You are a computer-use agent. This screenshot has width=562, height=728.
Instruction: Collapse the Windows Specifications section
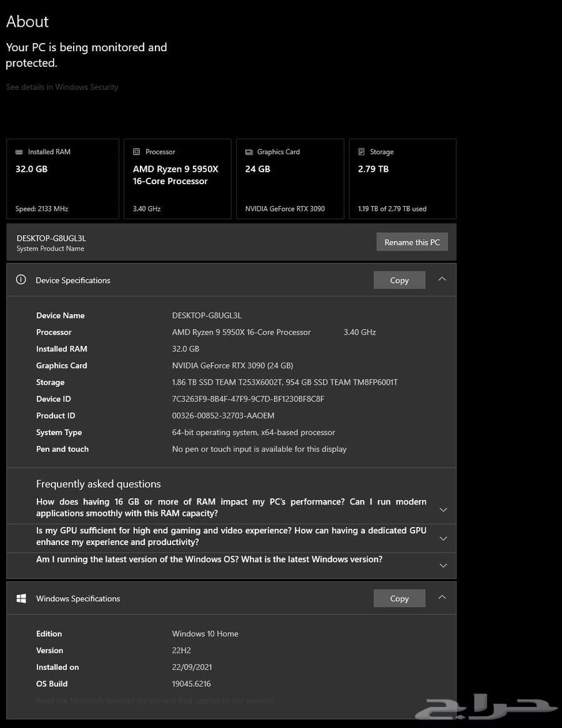tap(442, 597)
